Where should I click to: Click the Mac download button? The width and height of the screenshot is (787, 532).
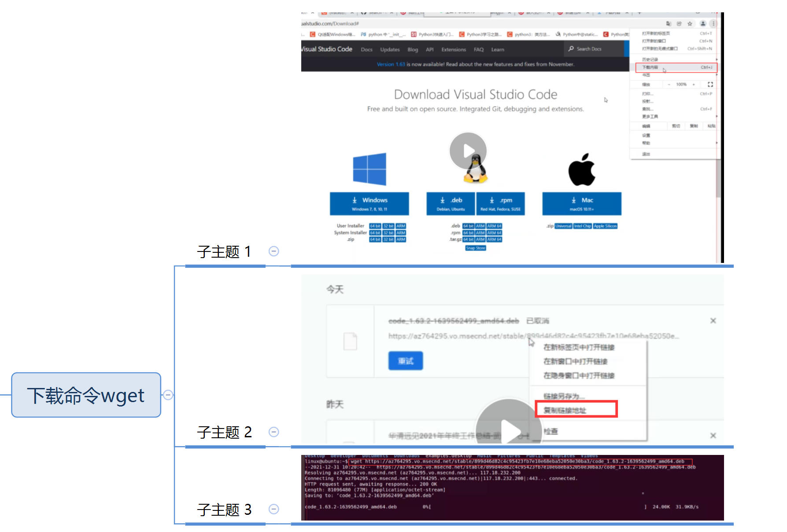click(x=582, y=203)
